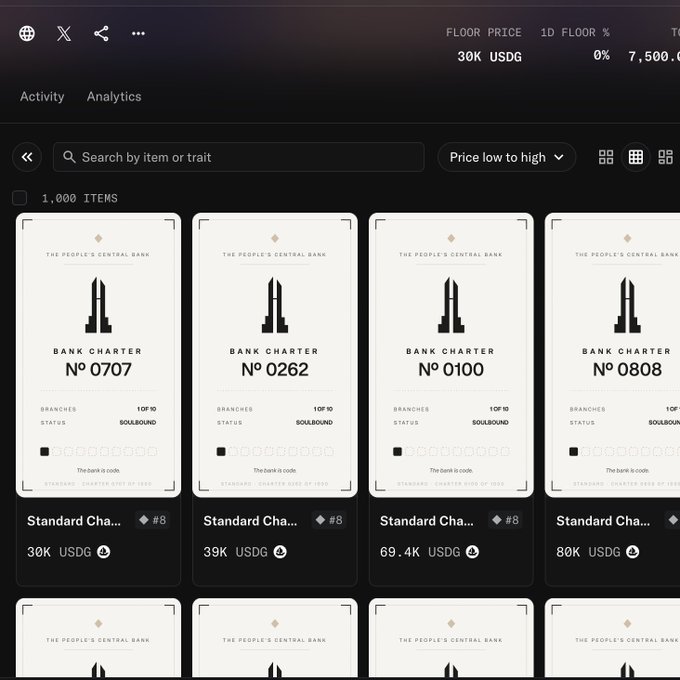The height and width of the screenshot is (680, 680).
Task: Click the FLOOR PRICE label
Action: [x=484, y=32]
